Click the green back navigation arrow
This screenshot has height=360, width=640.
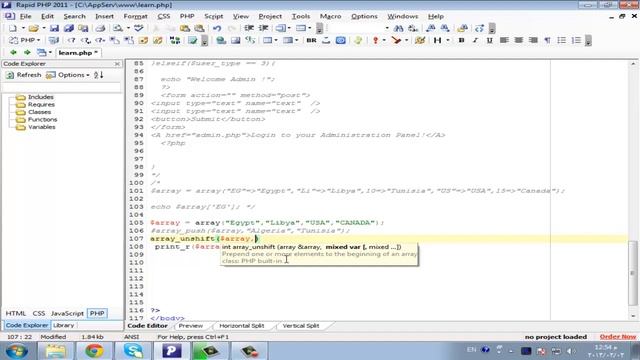click(x=13, y=53)
